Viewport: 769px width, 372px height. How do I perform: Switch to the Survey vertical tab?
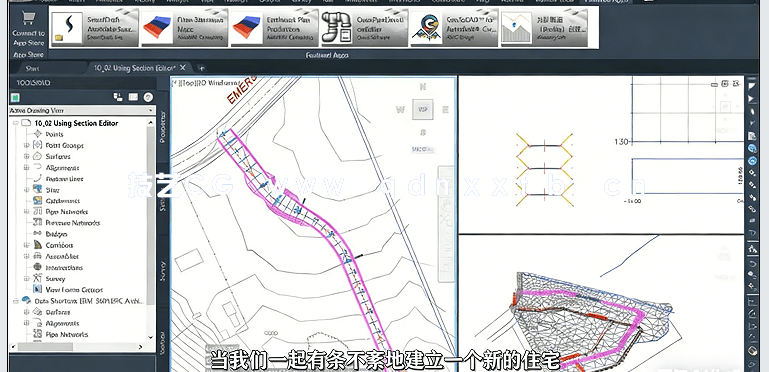click(x=163, y=271)
